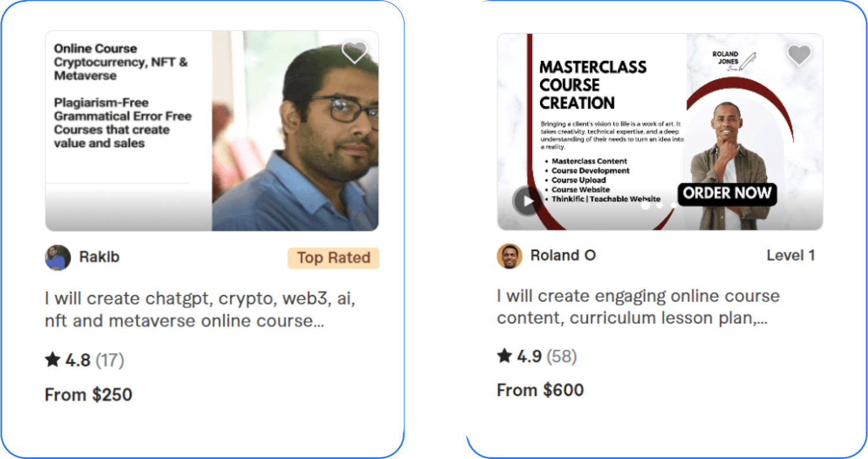Open Rakib's profile avatar
The height and width of the screenshot is (459, 868).
tap(58, 258)
